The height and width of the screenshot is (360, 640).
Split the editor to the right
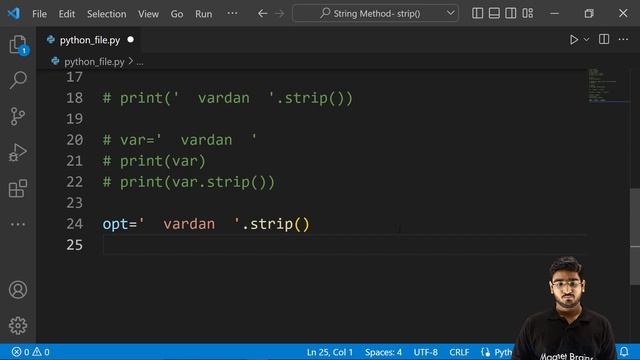[604, 39]
